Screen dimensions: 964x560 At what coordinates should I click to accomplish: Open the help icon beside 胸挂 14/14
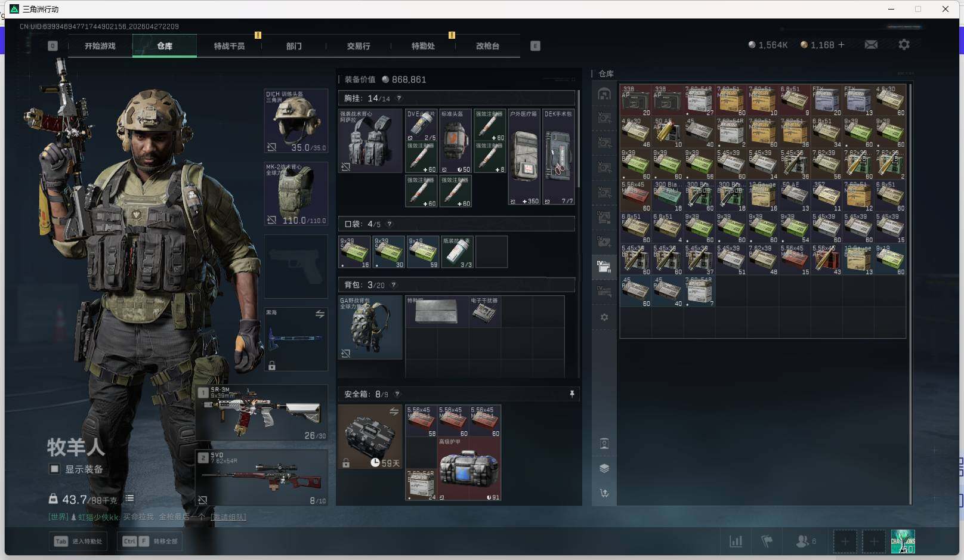(399, 98)
